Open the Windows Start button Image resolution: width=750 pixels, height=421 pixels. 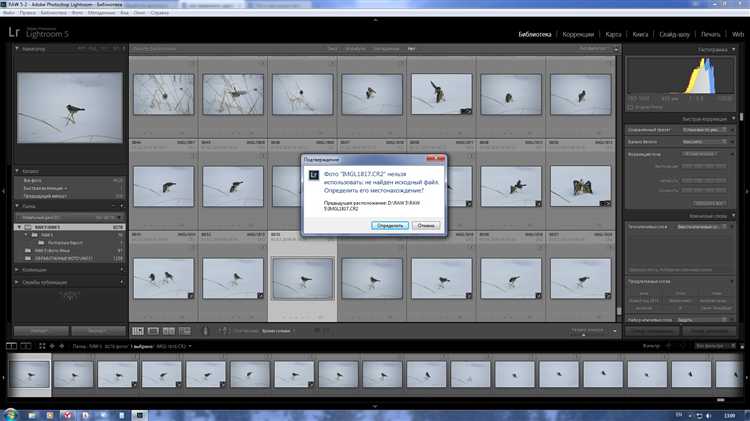click(10, 414)
